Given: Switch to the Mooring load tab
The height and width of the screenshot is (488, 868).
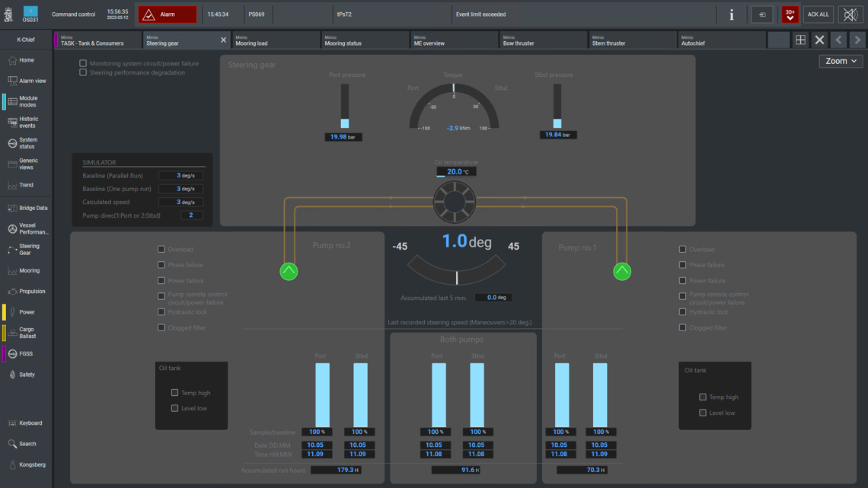Looking at the screenshot, I should tap(275, 40).
